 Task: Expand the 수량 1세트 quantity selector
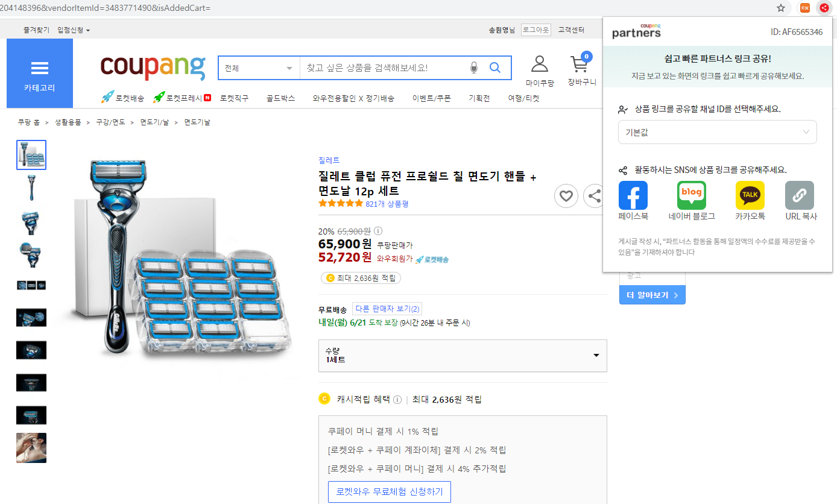tap(463, 355)
